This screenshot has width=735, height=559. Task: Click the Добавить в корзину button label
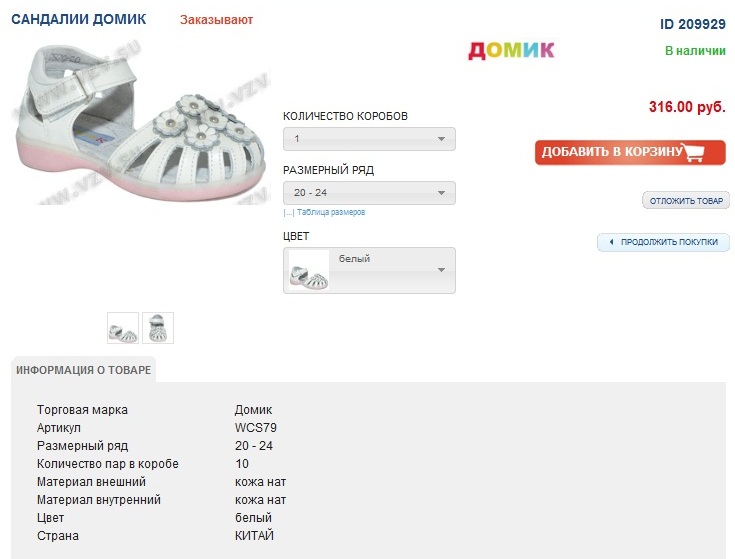coord(612,153)
